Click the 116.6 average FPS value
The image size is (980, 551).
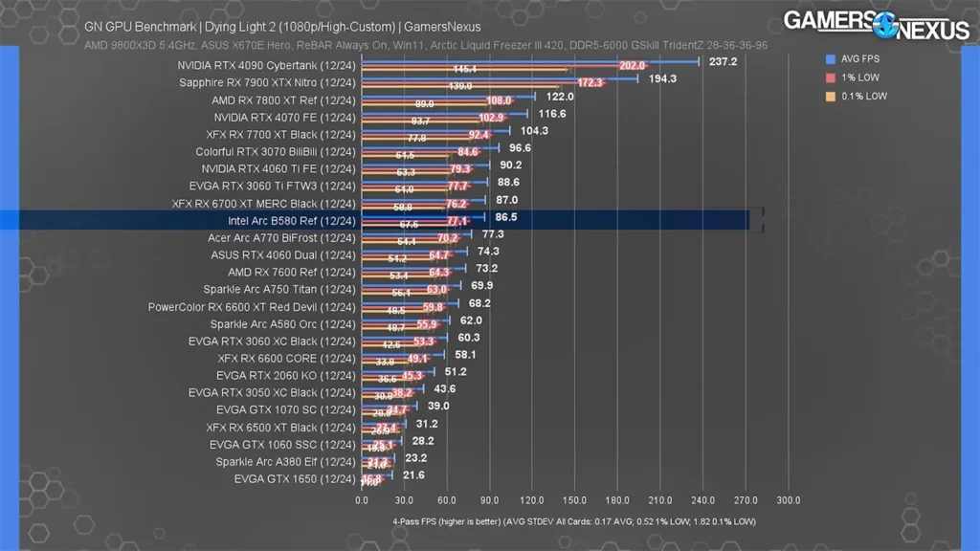tap(552, 114)
